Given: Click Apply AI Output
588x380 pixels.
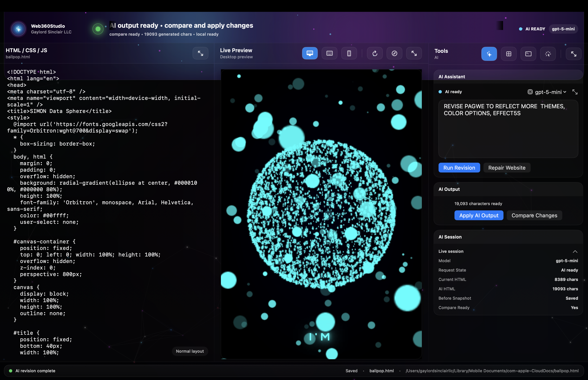Looking at the screenshot, I should 479,215.
